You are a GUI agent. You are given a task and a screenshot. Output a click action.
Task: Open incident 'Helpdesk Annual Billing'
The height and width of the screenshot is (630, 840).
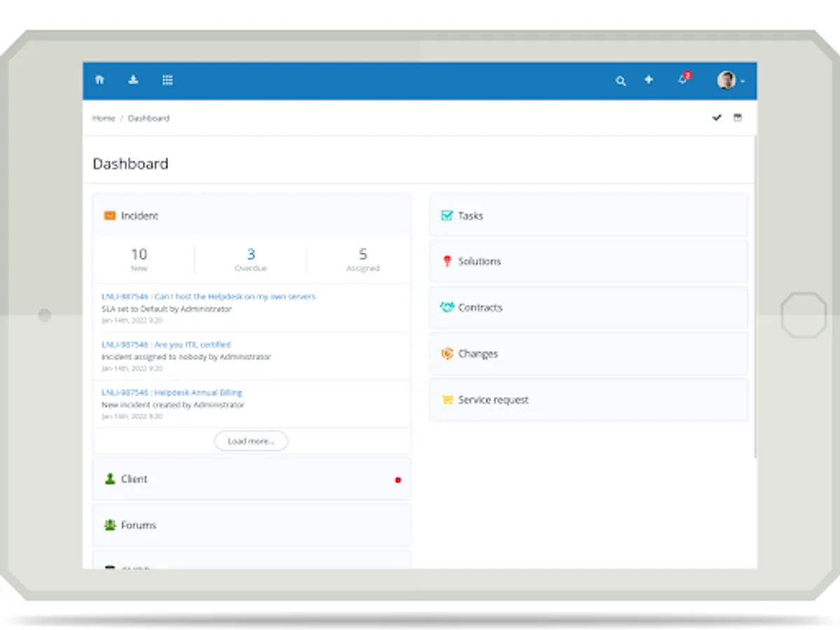pos(171,393)
